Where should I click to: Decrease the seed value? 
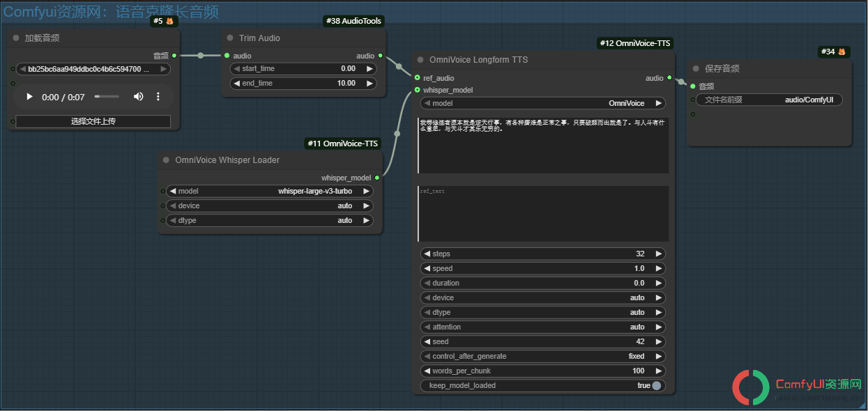pos(427,341)
